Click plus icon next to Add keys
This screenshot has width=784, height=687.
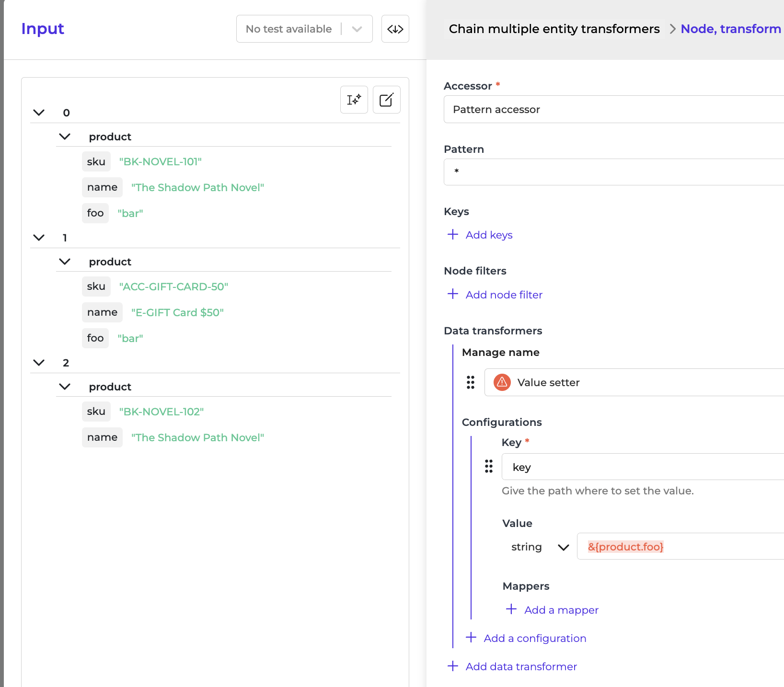point(453,235)
